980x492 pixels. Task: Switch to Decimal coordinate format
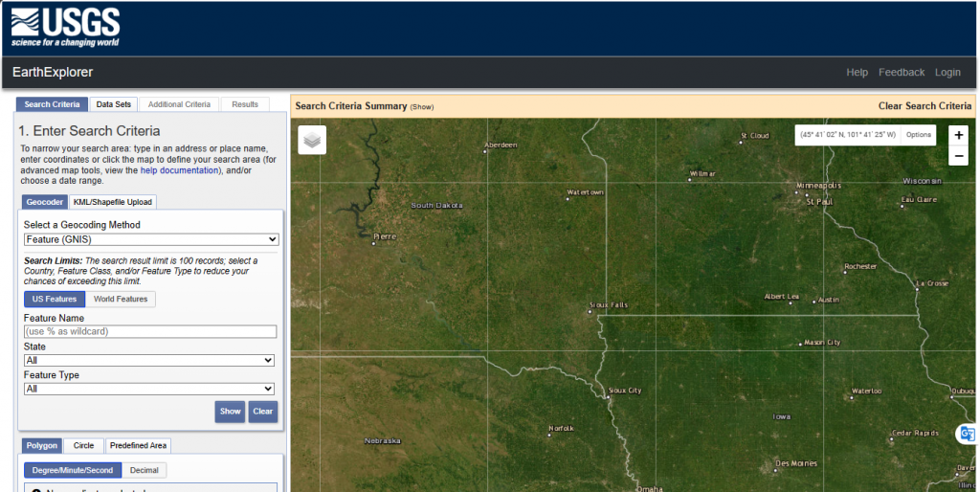pos(145,470)
